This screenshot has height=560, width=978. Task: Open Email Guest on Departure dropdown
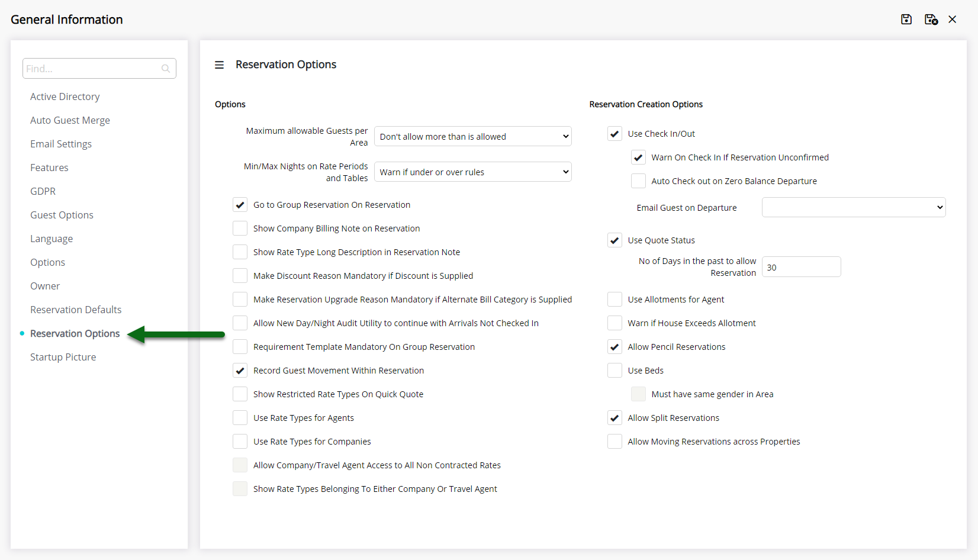click(853, 207)
